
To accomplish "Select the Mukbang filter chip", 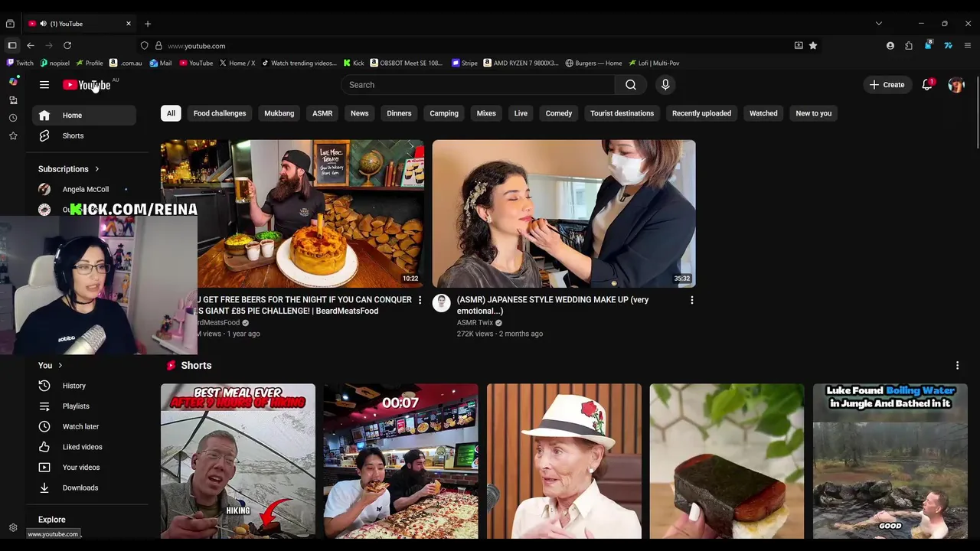I will (279, 113).
